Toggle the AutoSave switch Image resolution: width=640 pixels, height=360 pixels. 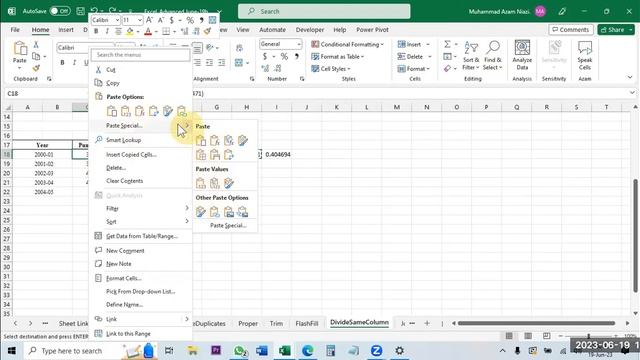(60, 11)
